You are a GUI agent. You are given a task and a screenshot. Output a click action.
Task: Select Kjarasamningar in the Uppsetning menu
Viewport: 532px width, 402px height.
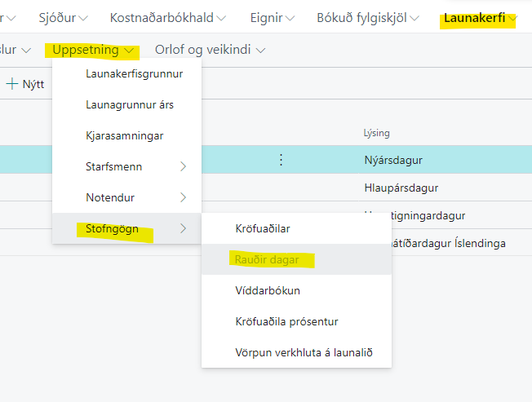124,135
